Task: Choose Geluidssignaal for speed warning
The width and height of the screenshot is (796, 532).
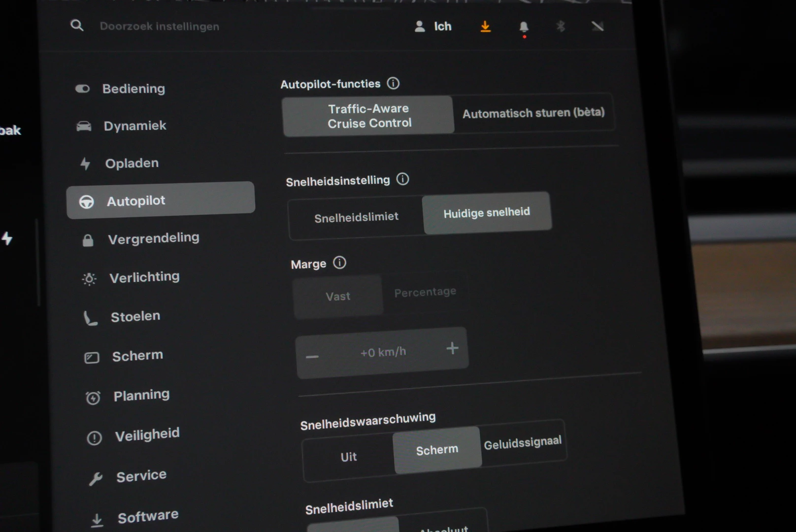Action: (523, 443)
